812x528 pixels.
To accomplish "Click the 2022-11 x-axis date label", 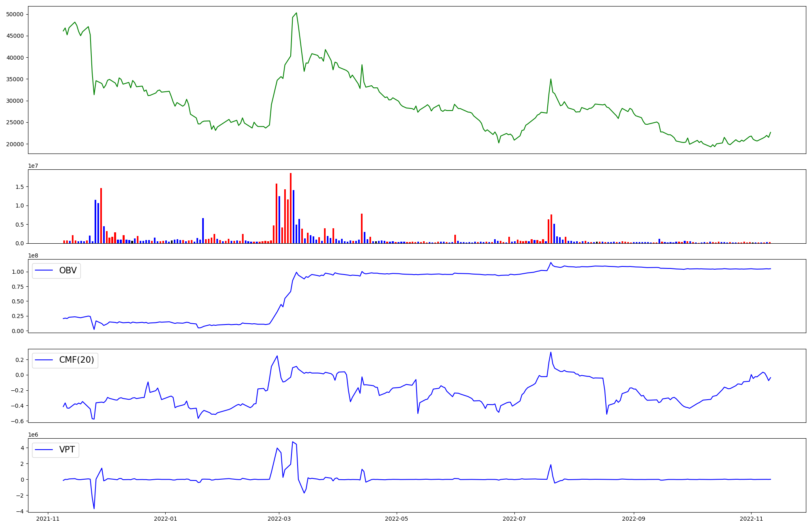I will coord(752,519).
